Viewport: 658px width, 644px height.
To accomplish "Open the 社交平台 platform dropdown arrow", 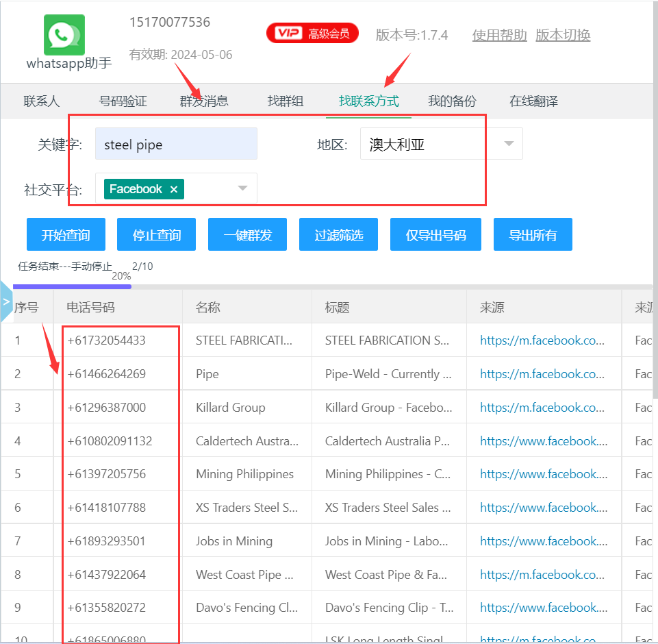I will 242,189.
